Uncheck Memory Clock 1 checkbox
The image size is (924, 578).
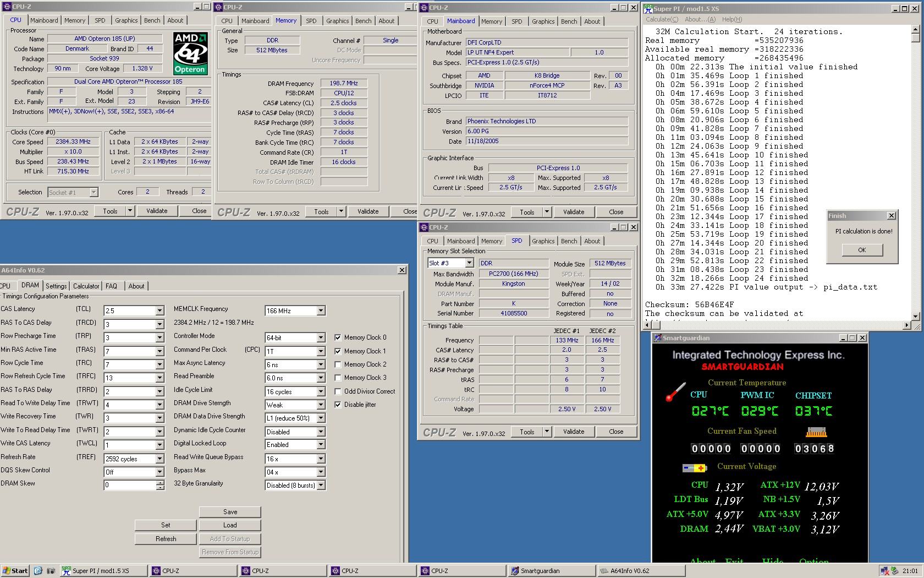338,351
